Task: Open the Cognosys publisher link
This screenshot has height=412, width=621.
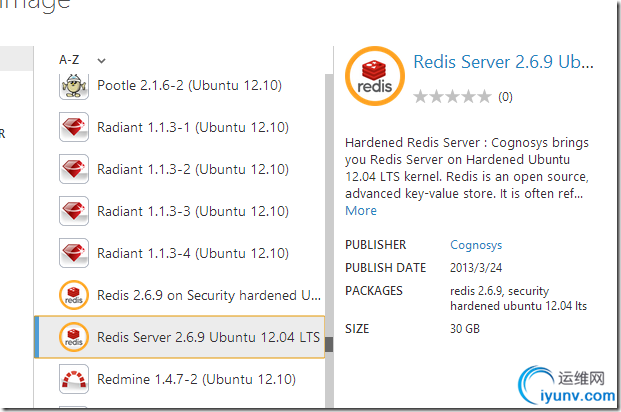Action: pyautogui.click(x=476, y=245)
